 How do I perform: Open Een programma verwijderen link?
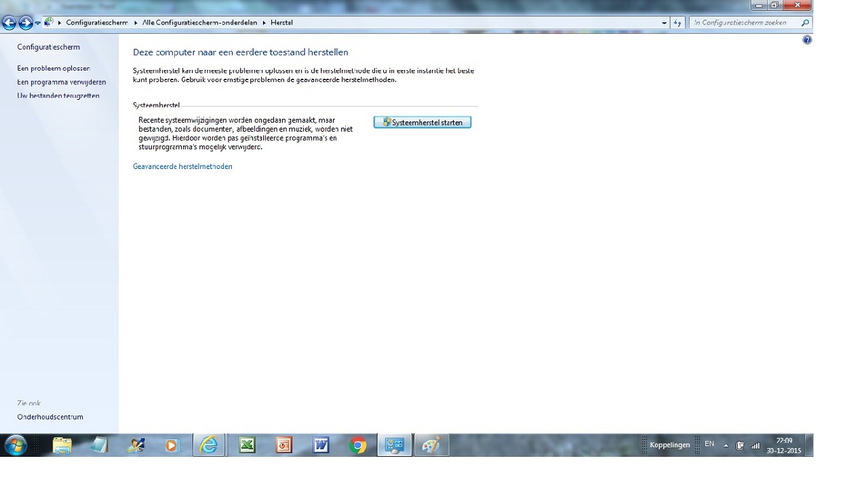point(62,82)
